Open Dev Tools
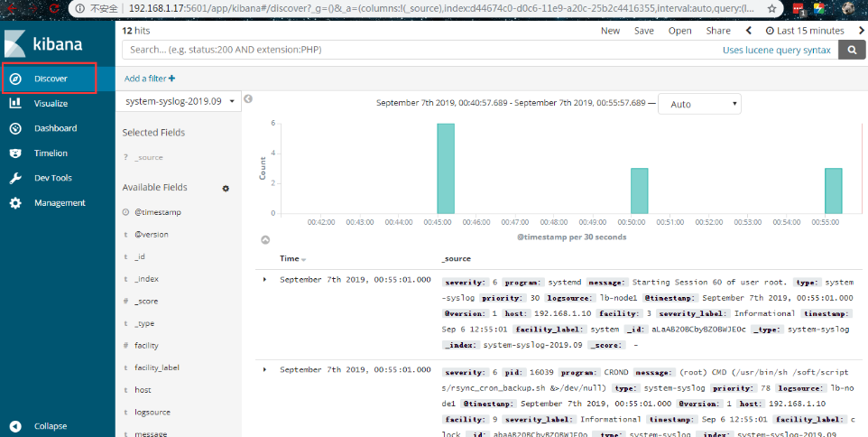The width and height of the screenshot is (868, 437). [52, 179]
